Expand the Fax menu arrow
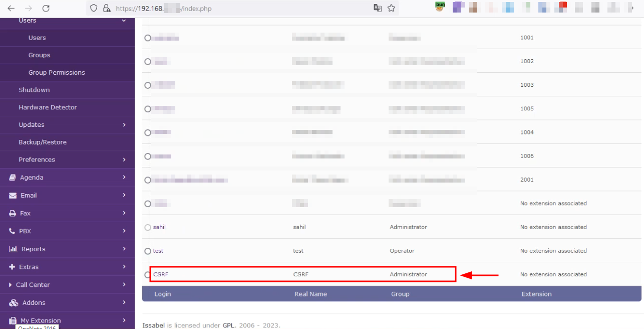The image size is (644, 329). 124,213
